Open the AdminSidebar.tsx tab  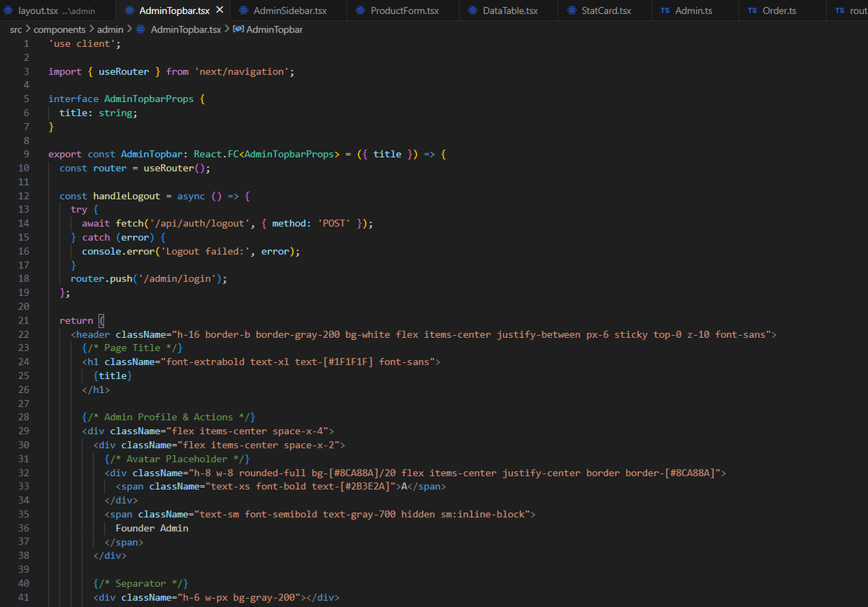pyautogui.click(x=289, y=11)
